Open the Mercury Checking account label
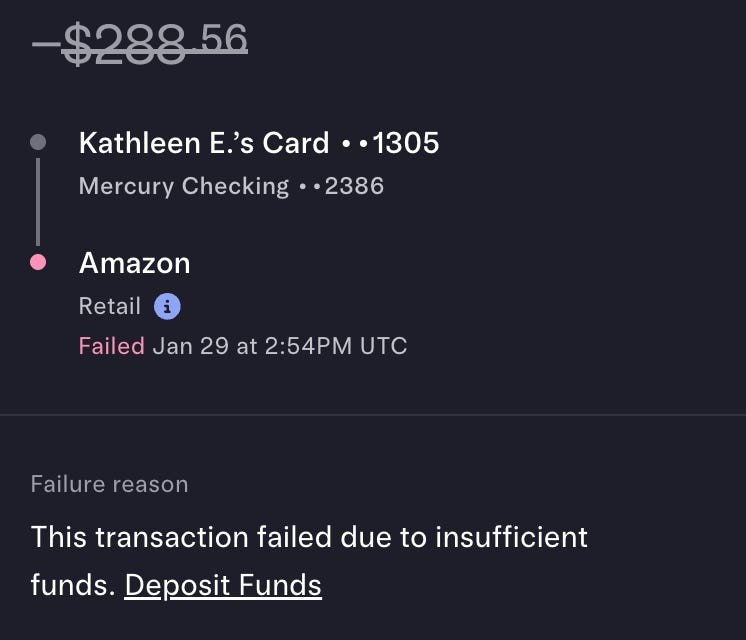The image size is (746, 640). 184,185
